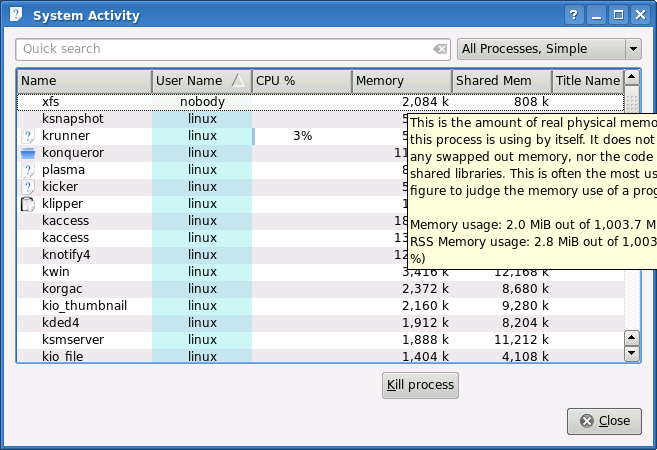The image size is (657, 450).
Task: Click the 2,084 k memory value
Action: [x=425, y=102]
